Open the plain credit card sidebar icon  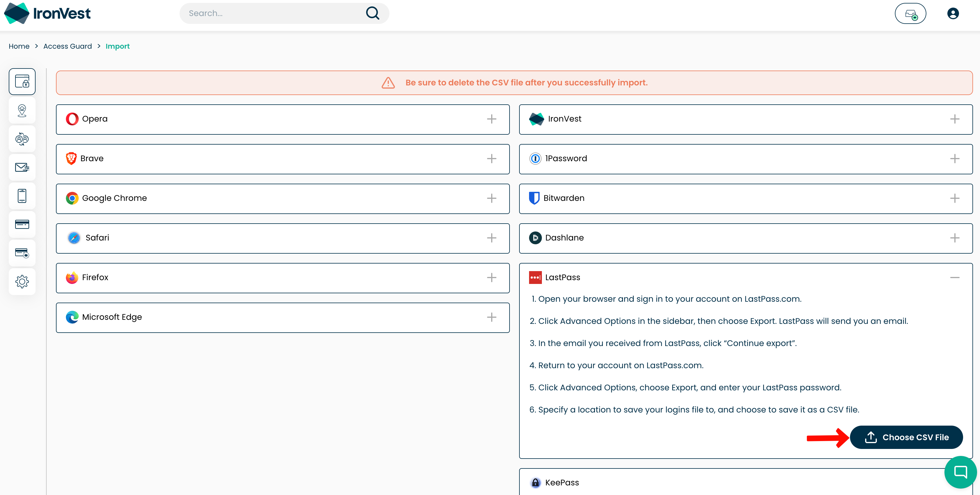coord(22,224)
